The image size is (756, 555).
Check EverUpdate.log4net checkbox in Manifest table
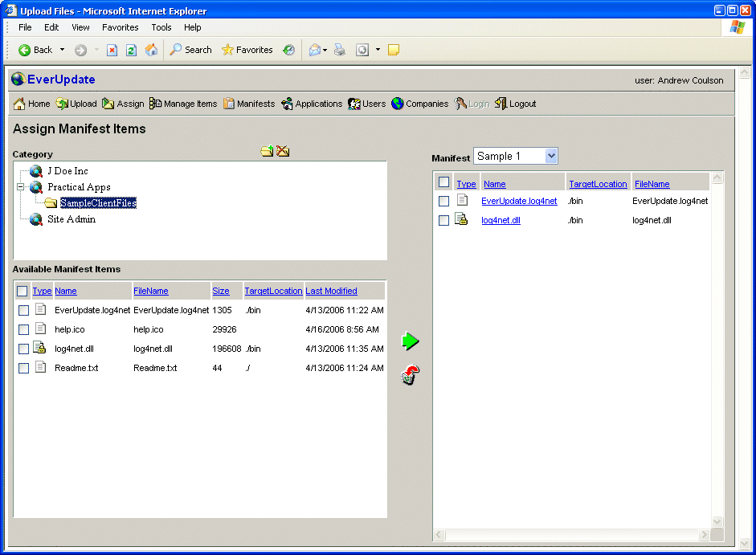[444, 201]
